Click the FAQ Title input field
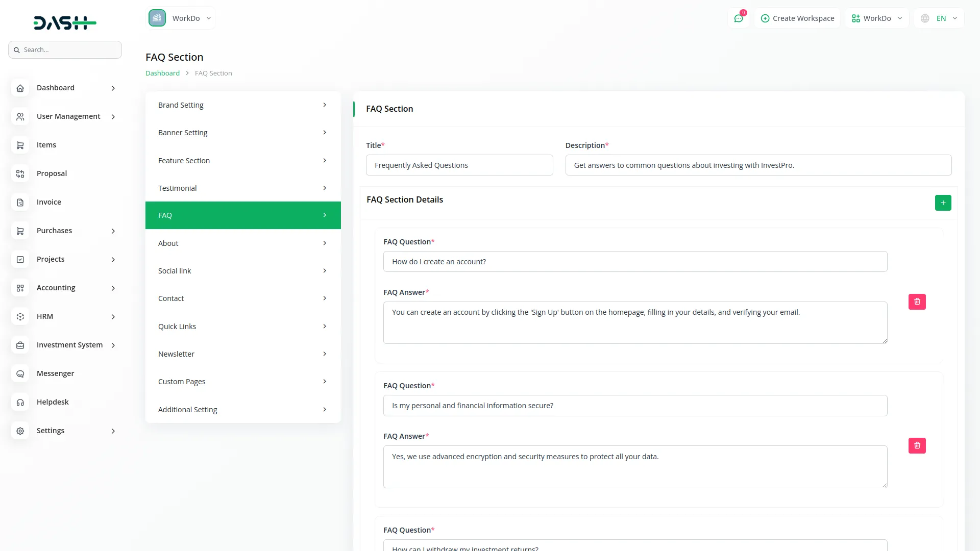This screenshot has height=551, width=980. tap(459, 165)
